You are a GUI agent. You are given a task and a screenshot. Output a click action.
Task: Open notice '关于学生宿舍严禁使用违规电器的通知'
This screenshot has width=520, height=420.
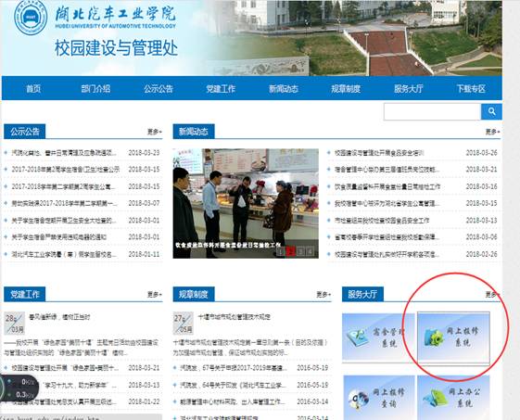[59, 236]
